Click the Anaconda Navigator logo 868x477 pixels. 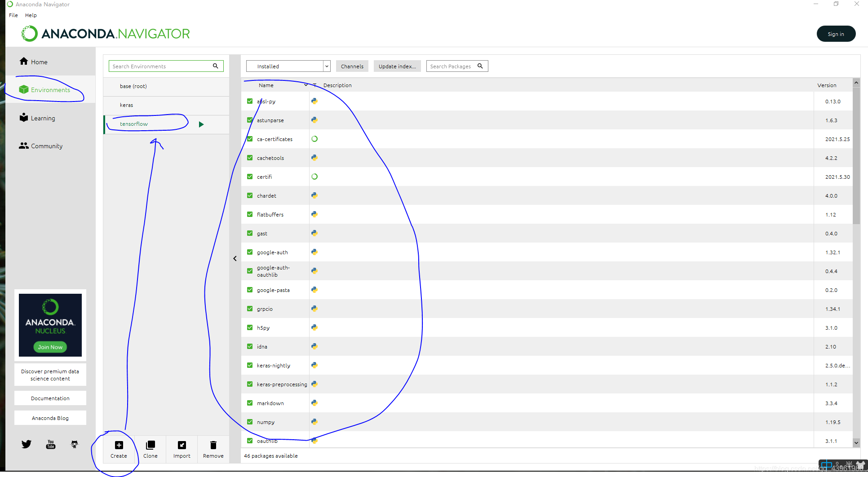[x=106, y=34]
